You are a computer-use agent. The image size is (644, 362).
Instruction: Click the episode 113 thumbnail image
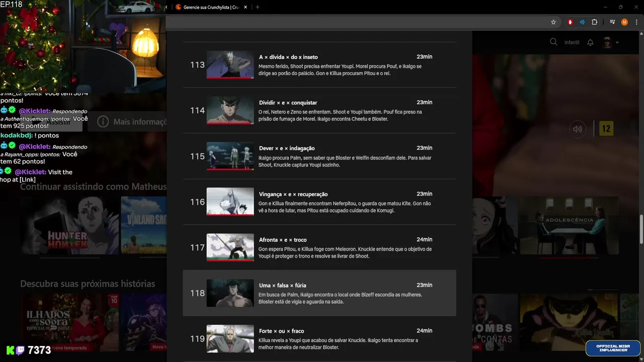(x=230, y=65)
